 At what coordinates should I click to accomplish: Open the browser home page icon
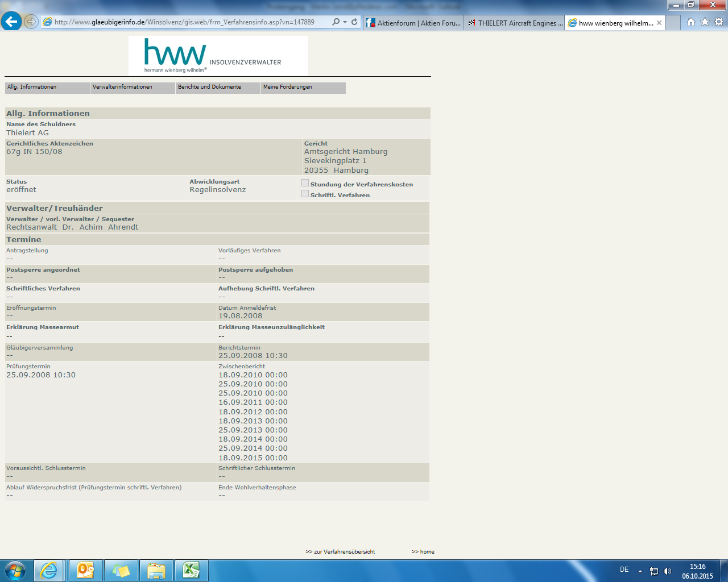(x=690, y=22)
